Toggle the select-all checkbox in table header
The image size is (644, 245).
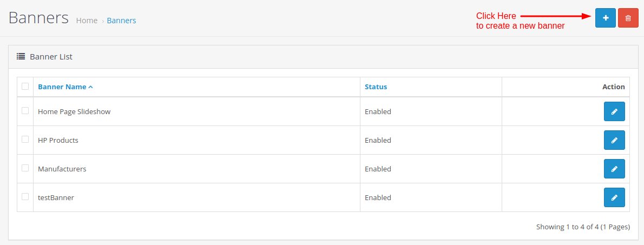click(x=25, y=86)
